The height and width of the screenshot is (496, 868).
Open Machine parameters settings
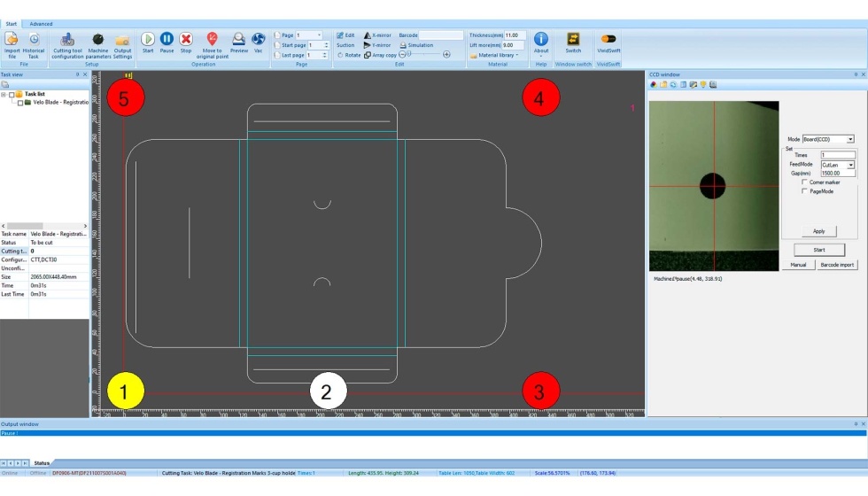(x=98, y=40)
